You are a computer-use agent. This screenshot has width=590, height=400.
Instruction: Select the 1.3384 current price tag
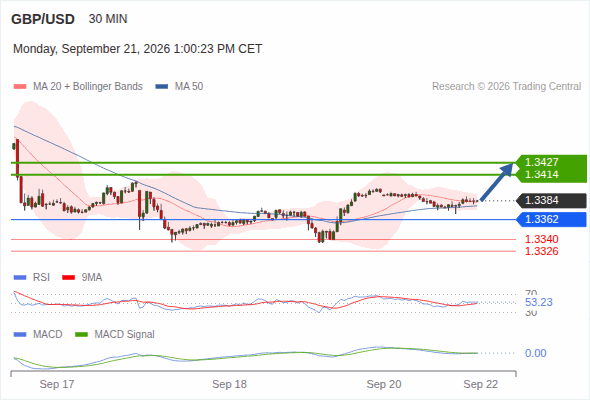coord(551,200)
